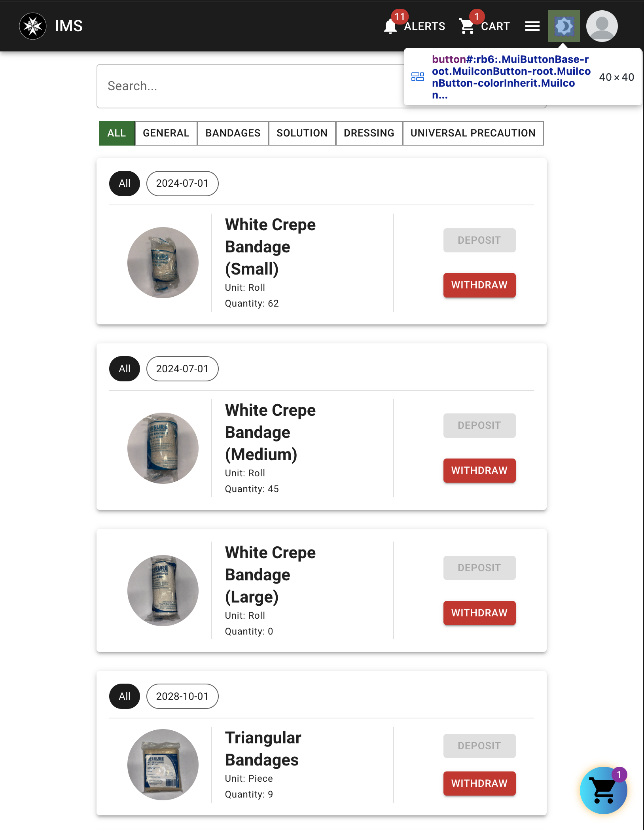The width and height of the screenshot is (644, 830).
Task: Withdraw White Crepe Bandage (Small)
Action: click(479, 285)
